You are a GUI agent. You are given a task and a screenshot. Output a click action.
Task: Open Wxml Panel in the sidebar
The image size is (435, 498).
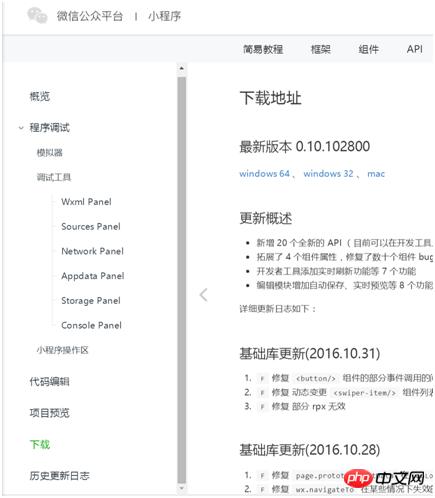(x=86, y=202)
